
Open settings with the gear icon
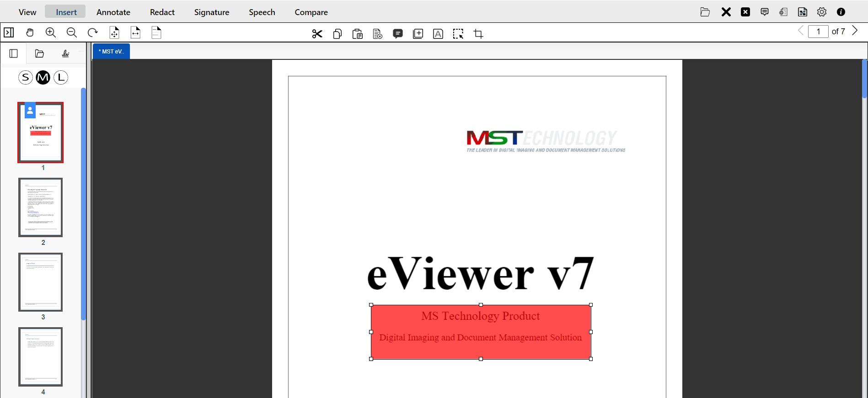(822, 12)
